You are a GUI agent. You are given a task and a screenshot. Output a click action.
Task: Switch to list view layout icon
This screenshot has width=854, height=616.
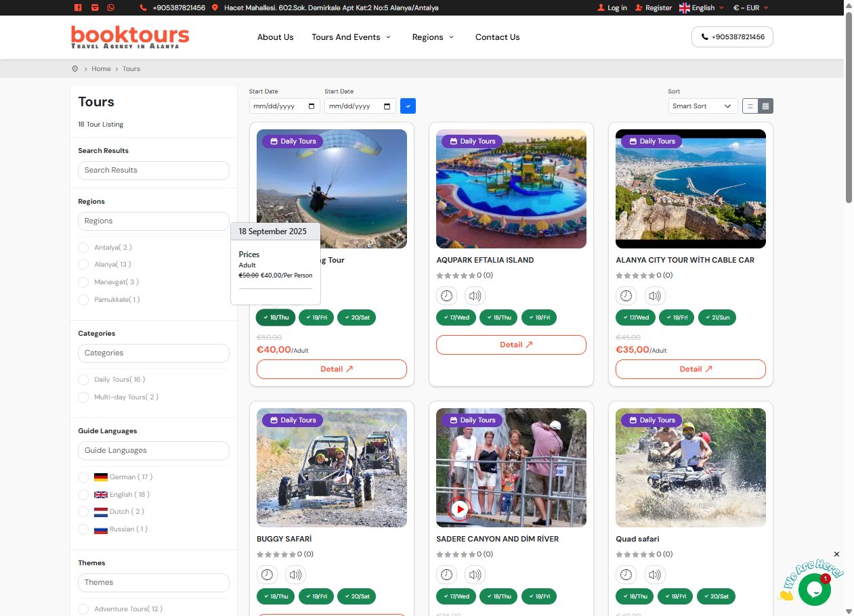(750, 106)
